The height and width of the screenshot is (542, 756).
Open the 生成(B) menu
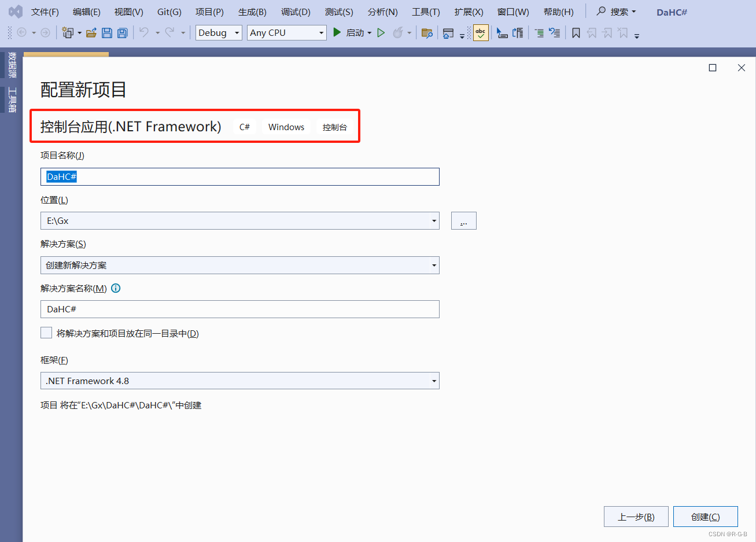[x=252, y=12]
